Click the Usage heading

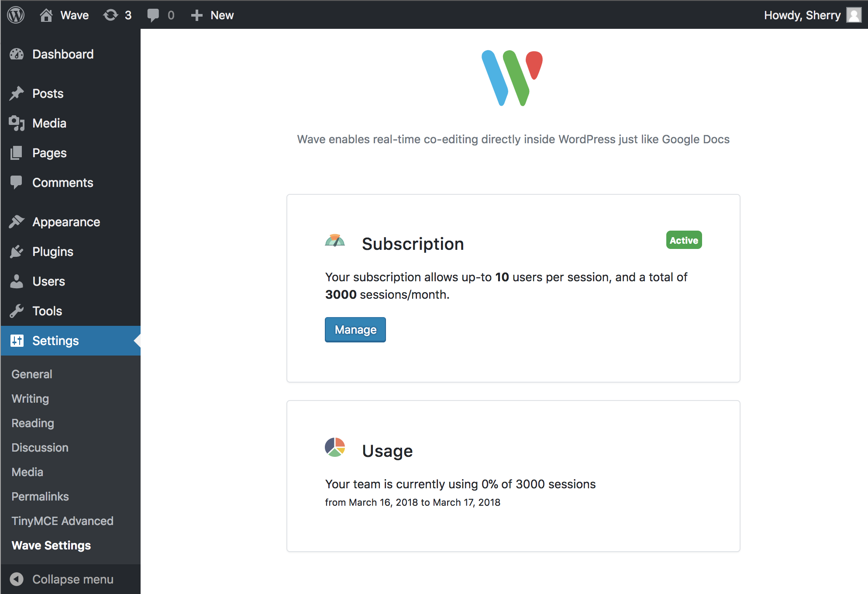coord(388,451)
